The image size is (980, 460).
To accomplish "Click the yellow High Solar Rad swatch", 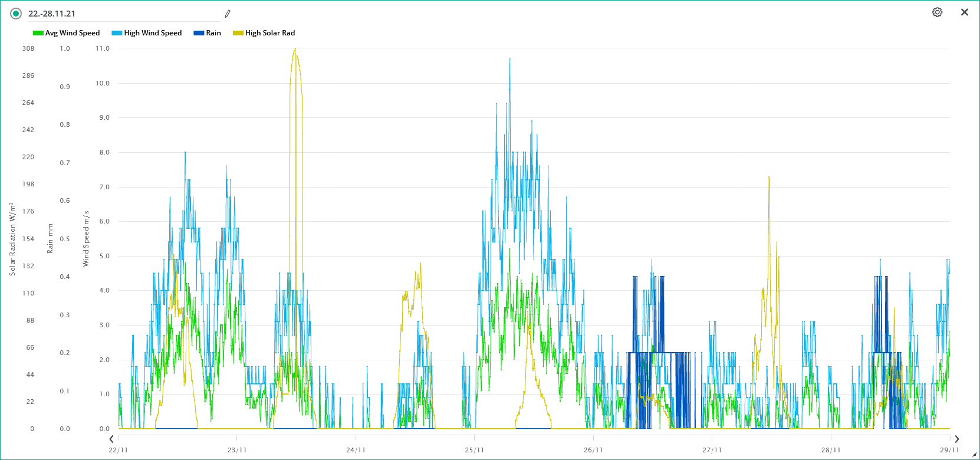I will tap(238, 33).
